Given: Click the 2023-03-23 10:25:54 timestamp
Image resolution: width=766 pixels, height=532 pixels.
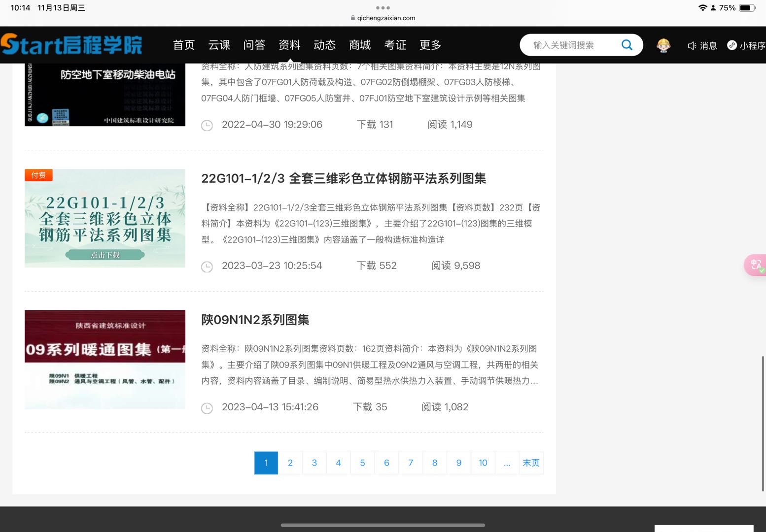Looking at the screenshot, I should (x=272, y=266).
